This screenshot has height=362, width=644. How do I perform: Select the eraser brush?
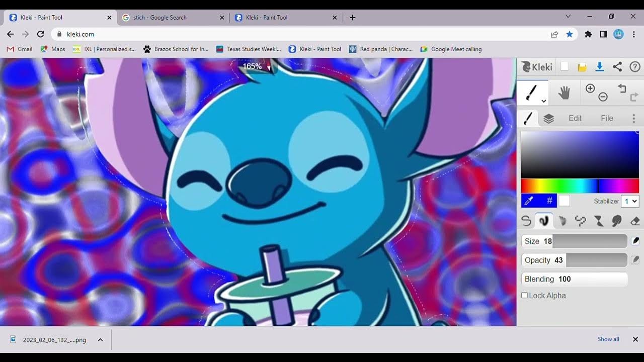point(635,220)
